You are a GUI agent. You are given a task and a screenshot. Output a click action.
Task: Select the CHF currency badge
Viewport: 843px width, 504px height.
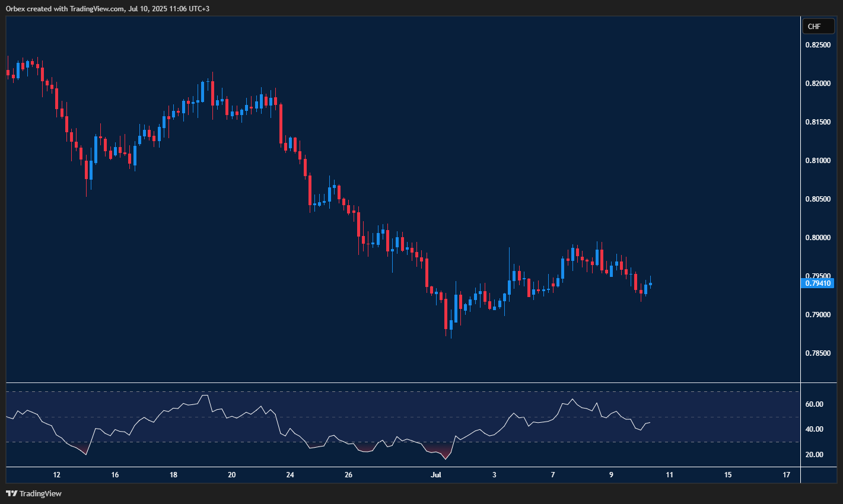tap(818, 26)
